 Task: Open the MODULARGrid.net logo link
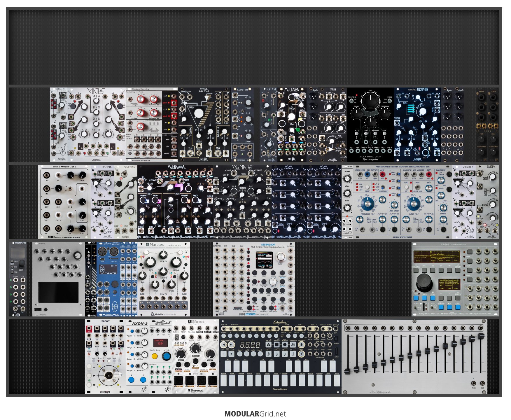[255, 414]
